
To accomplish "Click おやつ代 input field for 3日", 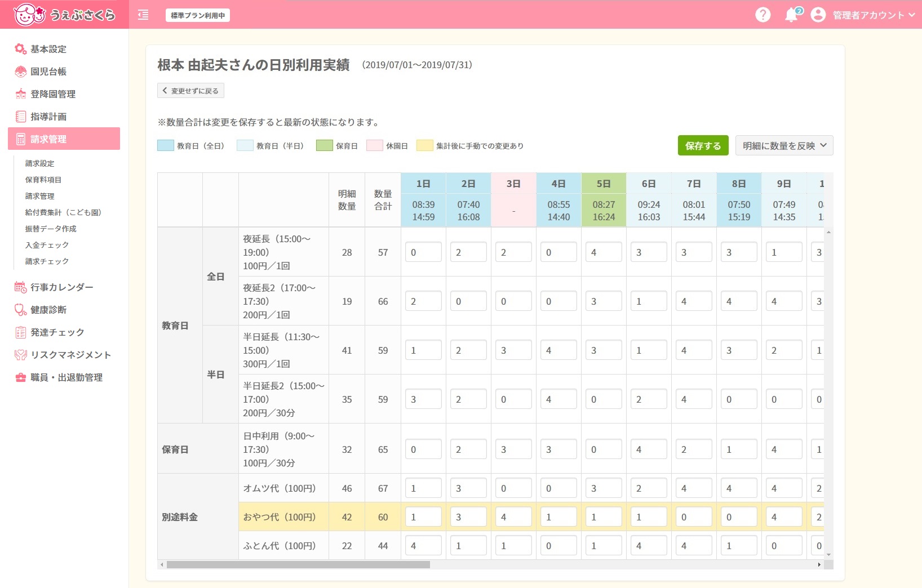I will pyautogui.click(x=513, y=517).
